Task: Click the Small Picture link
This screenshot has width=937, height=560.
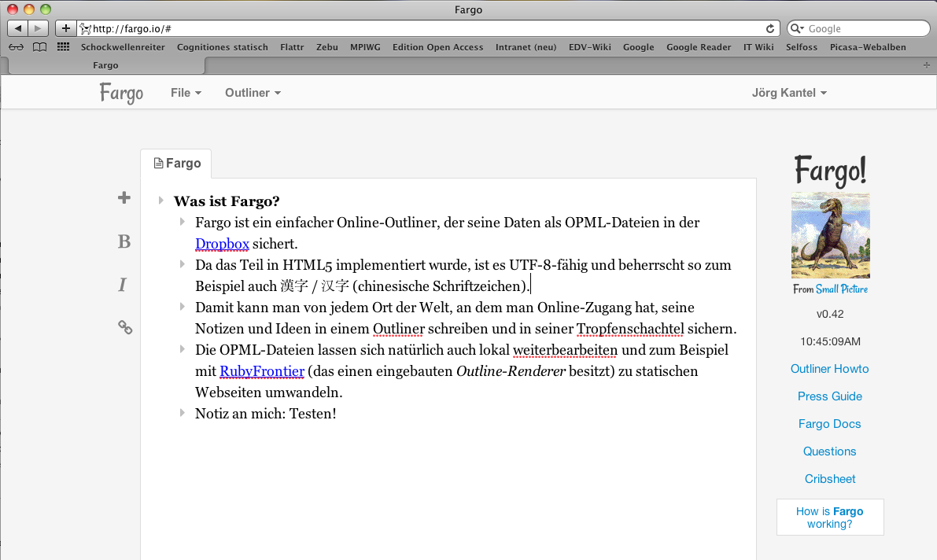Action: pos(841,289)
